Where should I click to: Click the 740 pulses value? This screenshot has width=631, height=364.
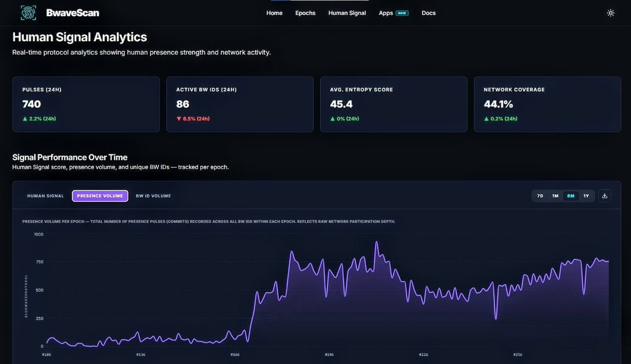pyautogui.click(x=32, y=104)
